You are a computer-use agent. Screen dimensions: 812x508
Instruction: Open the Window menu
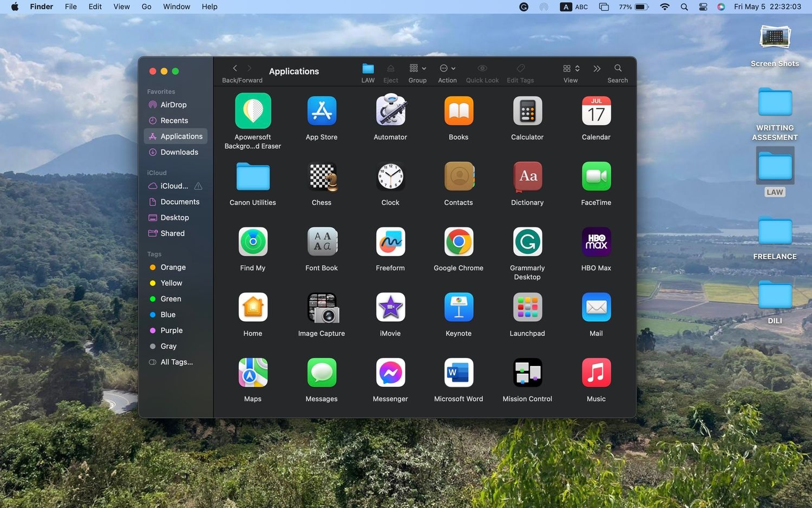pyautogui.click(x=176, y=6)
